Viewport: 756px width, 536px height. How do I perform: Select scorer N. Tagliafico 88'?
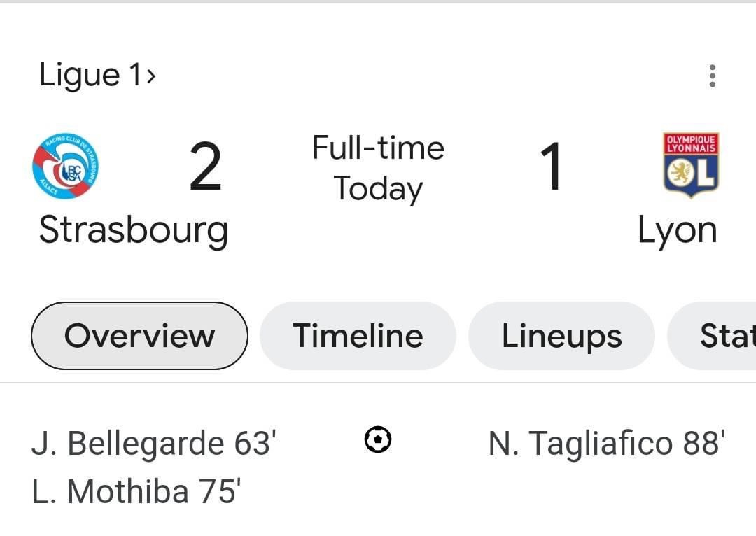[x=606, y=443]
